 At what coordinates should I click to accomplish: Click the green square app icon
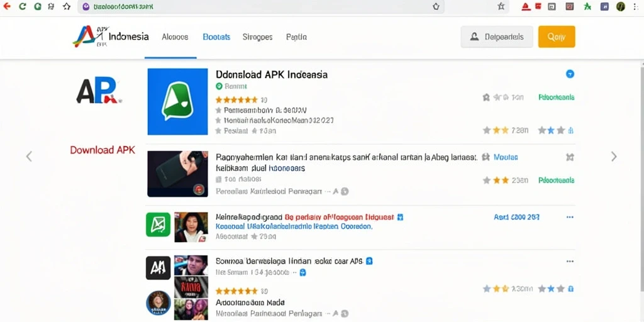(158, 225)
